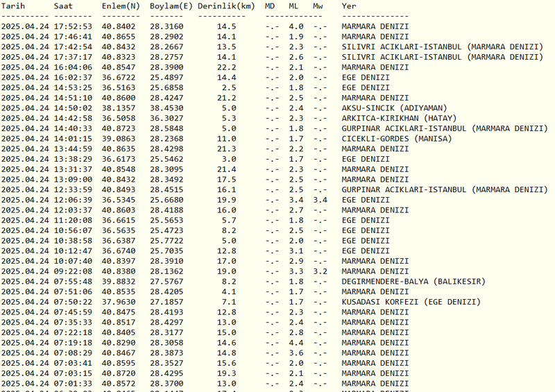
Task: Select the KUSADASI KORFEZI (EGE DENIZI) row
Action: (411, 302)
